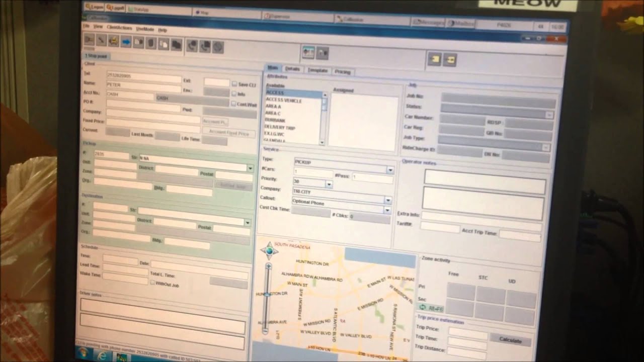The image size is (644, 362).
Task: Click the gray icon right of the picture icon
Action: (323, 53)
